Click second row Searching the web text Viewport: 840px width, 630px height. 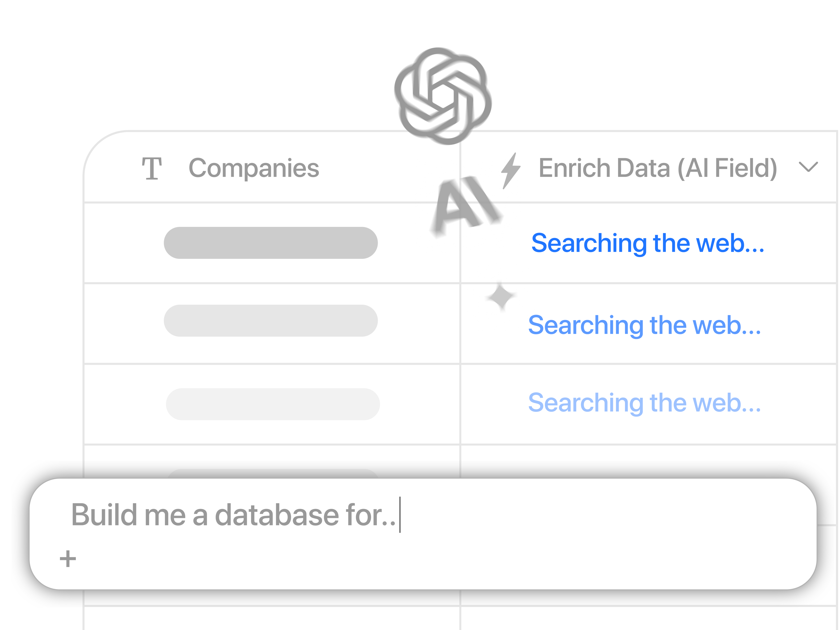(x=644, y=325)
